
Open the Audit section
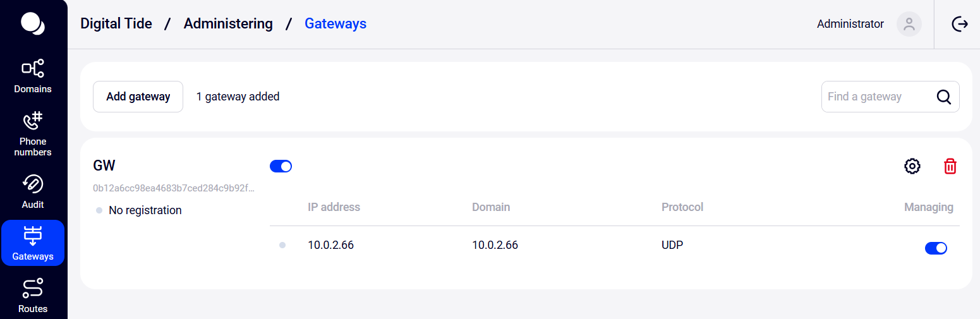[x=33, y=192]
